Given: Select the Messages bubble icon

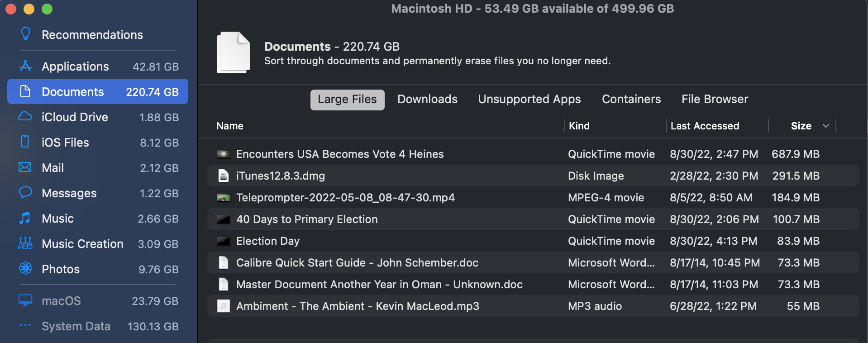Looking at the screenshot, I should pos(25,193).
